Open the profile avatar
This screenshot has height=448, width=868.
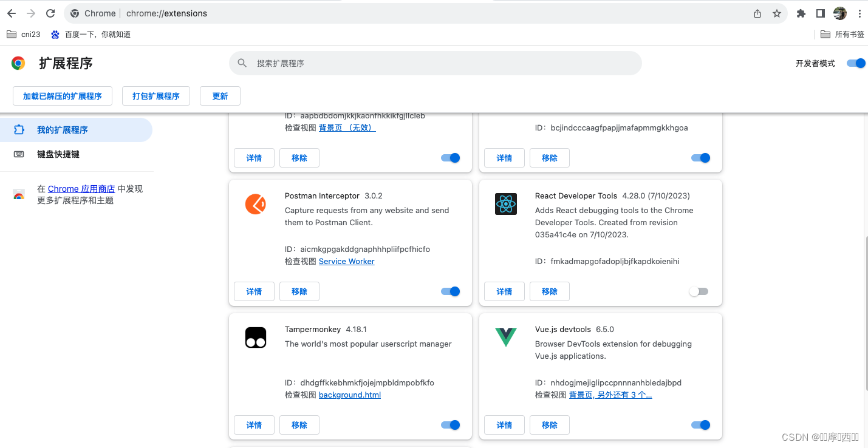click(x=840, y=13)
